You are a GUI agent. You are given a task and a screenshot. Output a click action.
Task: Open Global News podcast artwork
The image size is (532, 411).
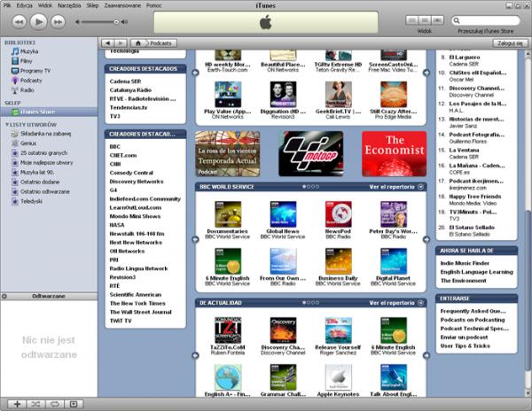[283, 214]
